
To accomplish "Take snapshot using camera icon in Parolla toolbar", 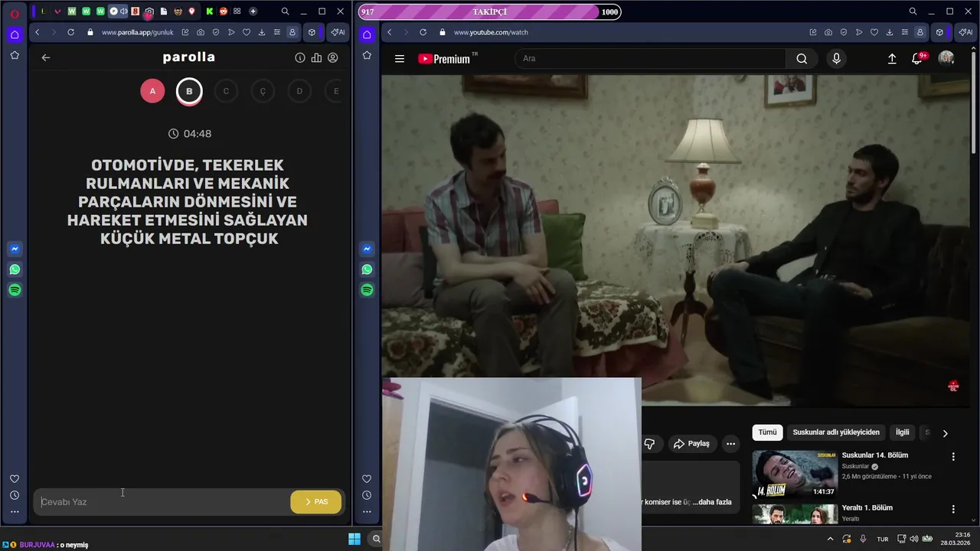I will [x=201, y=32].
